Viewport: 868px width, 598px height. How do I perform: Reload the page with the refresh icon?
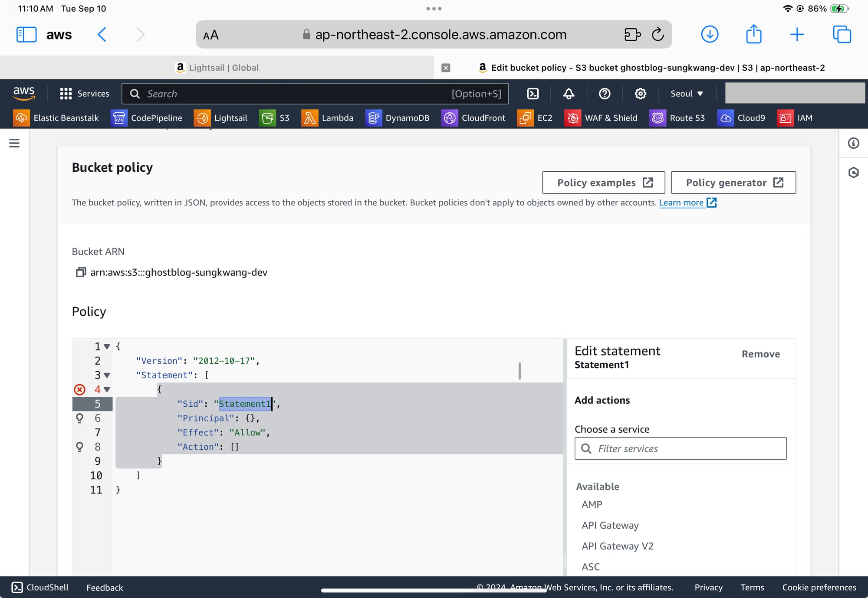[x=658, y=34]
